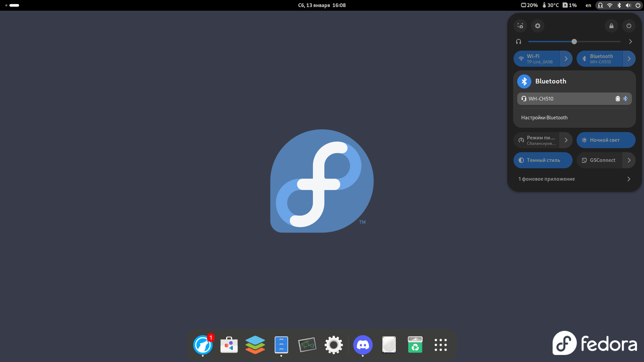Open settings via gear icon in quick settings
This screenshot has height=362, width=644.
(x=538, y=26)
